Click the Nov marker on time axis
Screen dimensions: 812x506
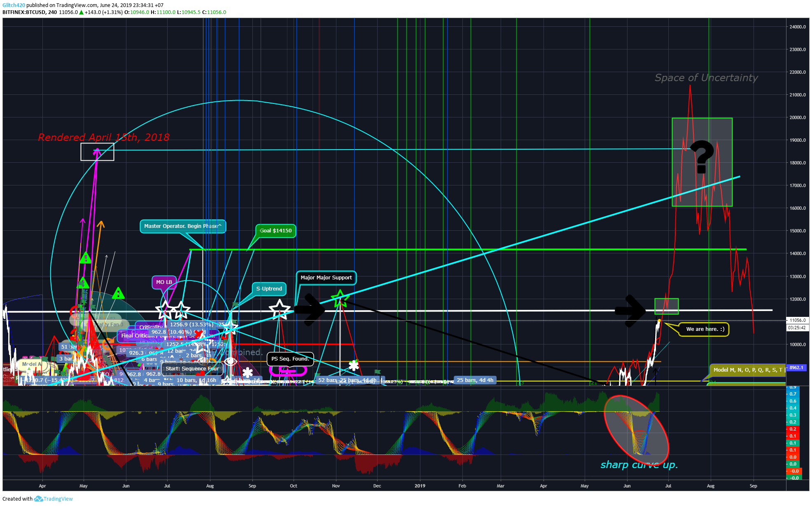[336, 486]
